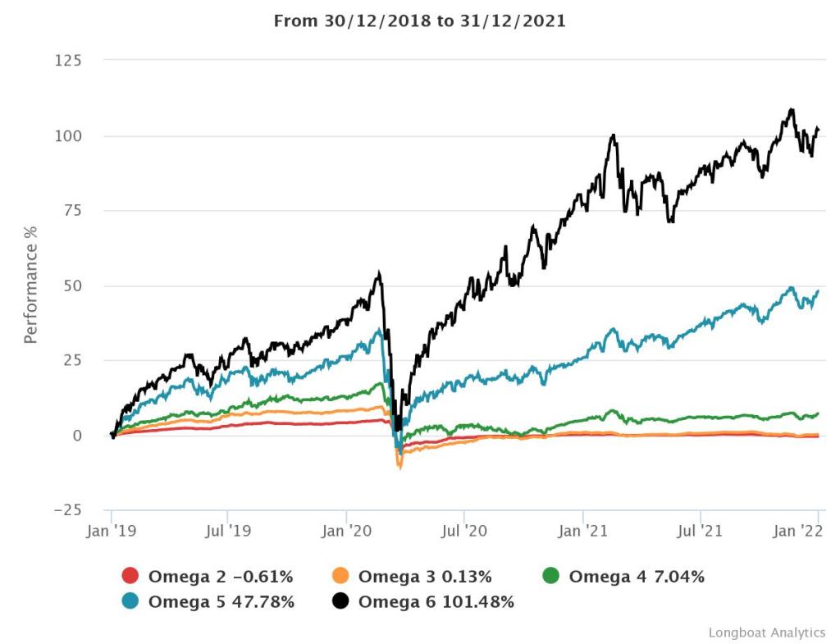Click the blue Omega 5 legend dot
The image size is (840, 644).
tap(130, 601)
